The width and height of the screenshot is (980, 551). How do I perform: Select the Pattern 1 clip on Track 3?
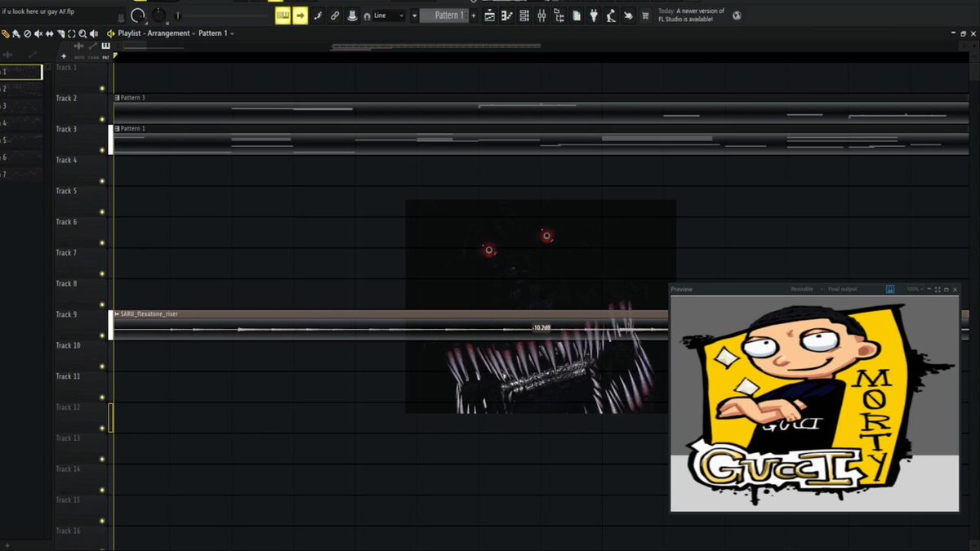(x=541, y=140)
